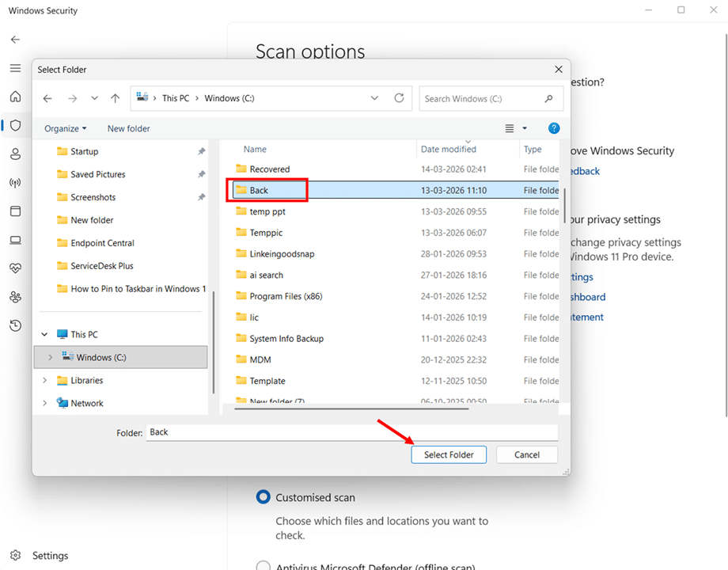Click New folder in the toolbar
This screenshot has height=570, width=728.
tap(128, 128)
